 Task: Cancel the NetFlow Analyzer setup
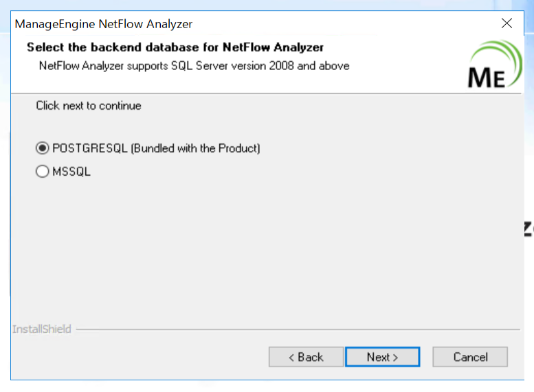pyautogui.click(x=470, y=357)
